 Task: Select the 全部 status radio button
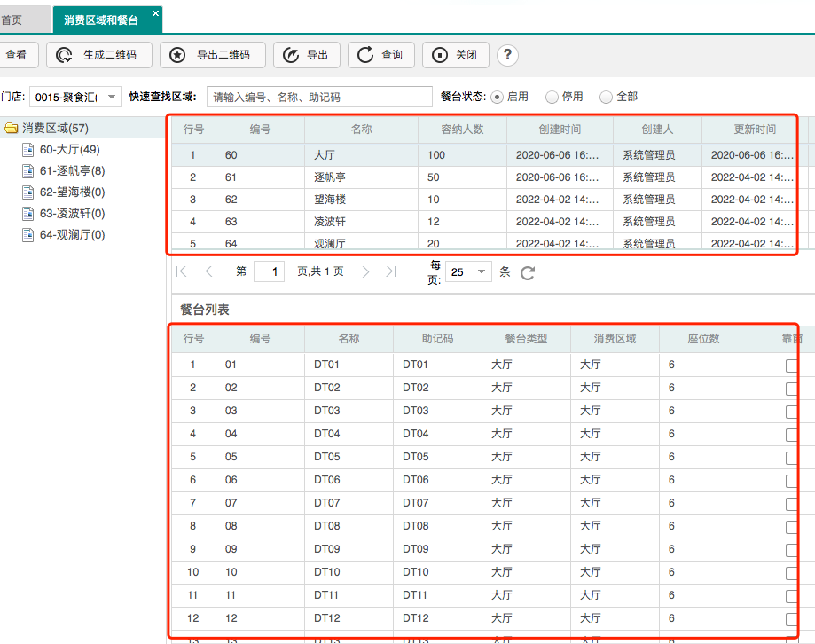click(x=607, y=97)
